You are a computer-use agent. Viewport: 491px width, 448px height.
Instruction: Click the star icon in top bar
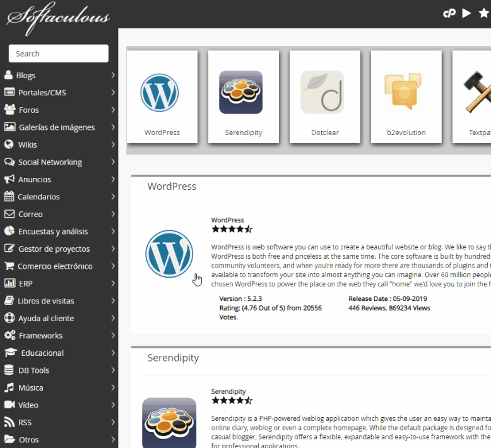[484, 13]
